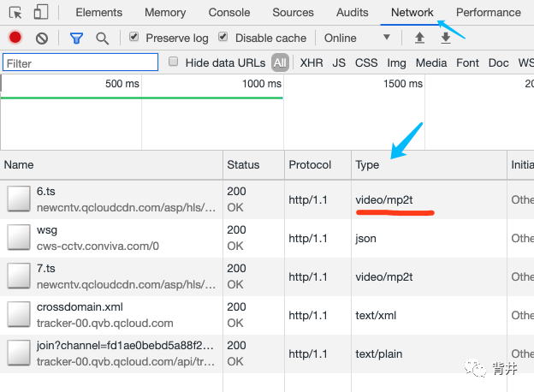The image size is (534, 392).
Task: Select the 6.ts request name
Action: pyautogui.click(x=46, y=192)
